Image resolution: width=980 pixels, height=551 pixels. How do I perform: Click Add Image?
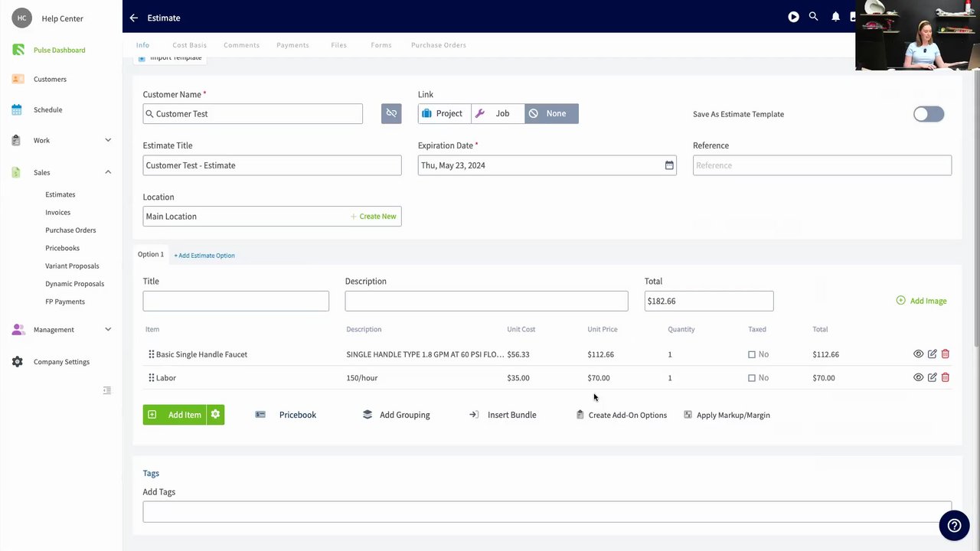tap(921, 301)
